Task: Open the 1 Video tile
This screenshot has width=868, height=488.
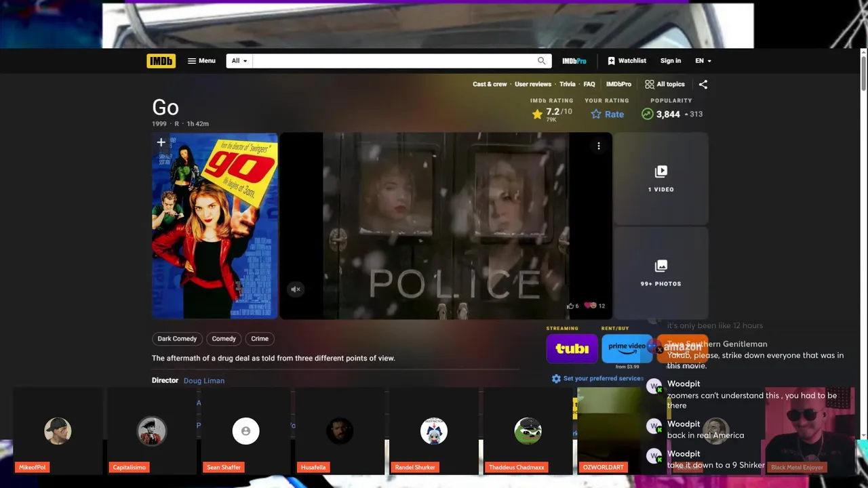Action: point(660,179)
